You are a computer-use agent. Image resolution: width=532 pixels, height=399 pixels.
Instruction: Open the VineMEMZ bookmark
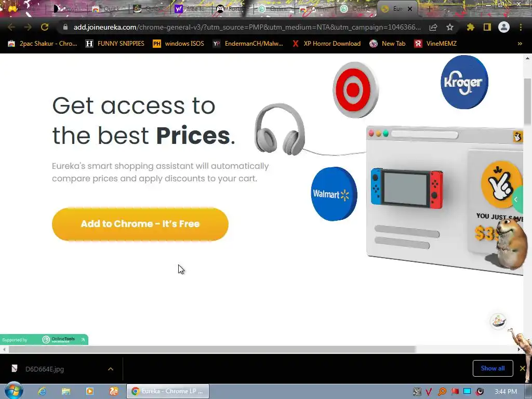click(x=436, y=44)
